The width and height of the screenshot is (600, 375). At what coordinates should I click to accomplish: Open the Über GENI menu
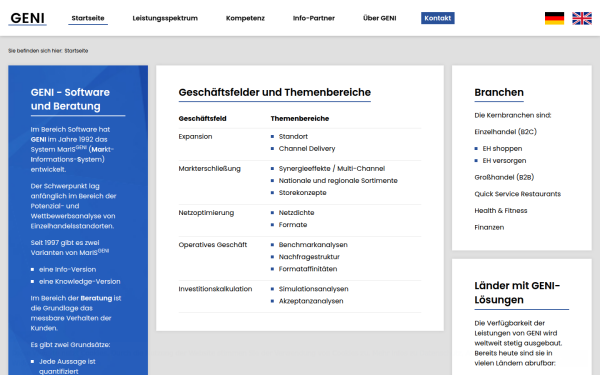click(x=379, y=18)
